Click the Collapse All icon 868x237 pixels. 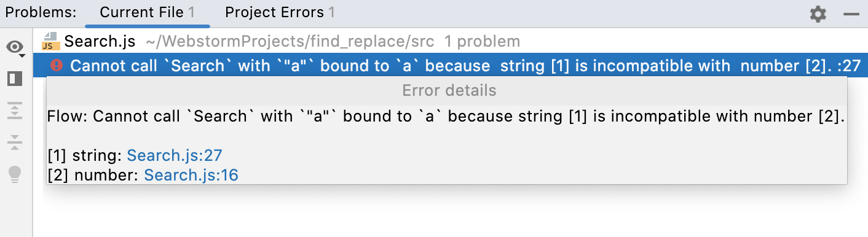[15, 142]
